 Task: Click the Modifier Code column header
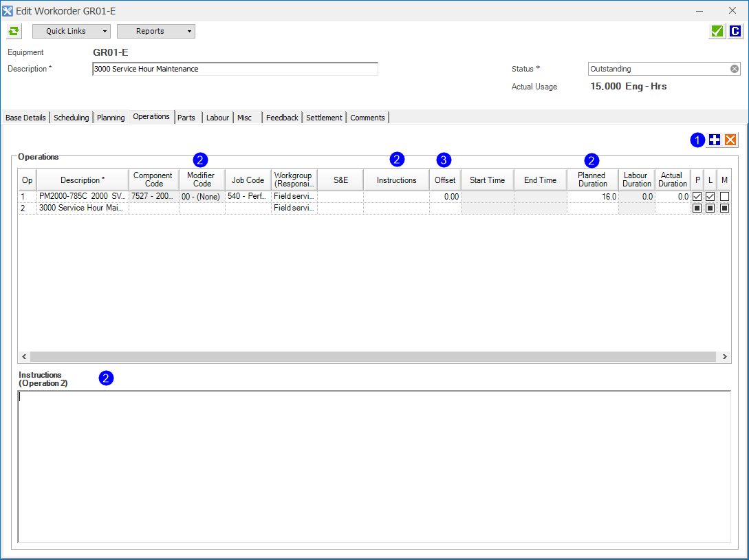202,180
